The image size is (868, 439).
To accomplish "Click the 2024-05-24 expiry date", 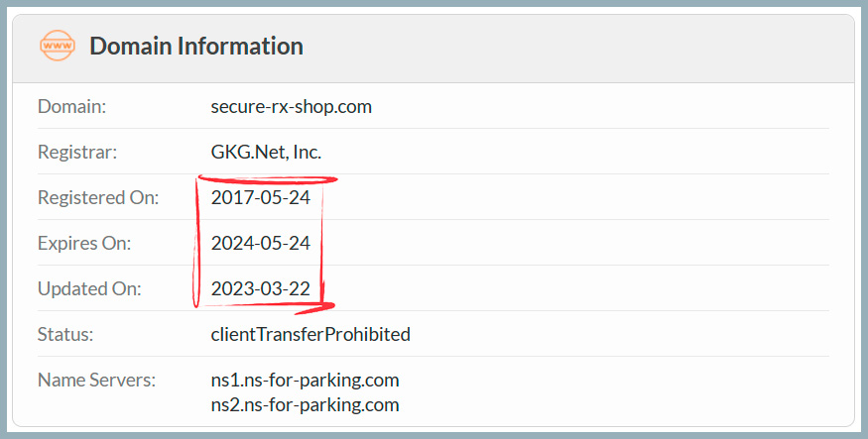I will [x=261, y=243].
